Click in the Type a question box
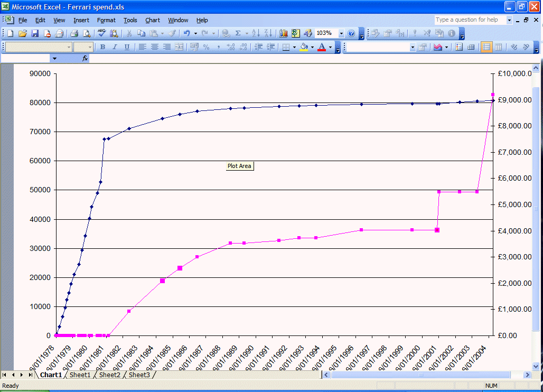543x392 pixels. pos(470,20)
